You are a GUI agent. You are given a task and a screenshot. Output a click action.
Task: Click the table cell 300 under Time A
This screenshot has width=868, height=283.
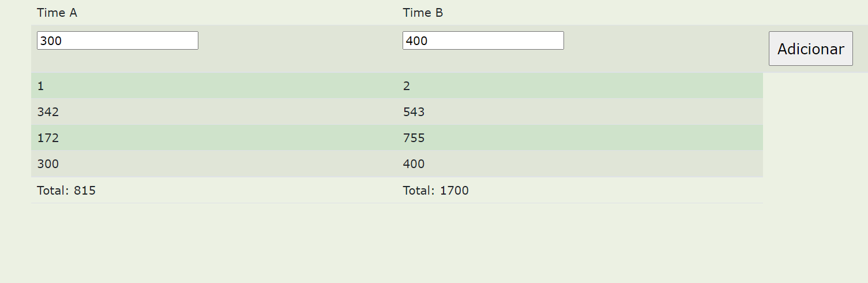coord(214,164)
